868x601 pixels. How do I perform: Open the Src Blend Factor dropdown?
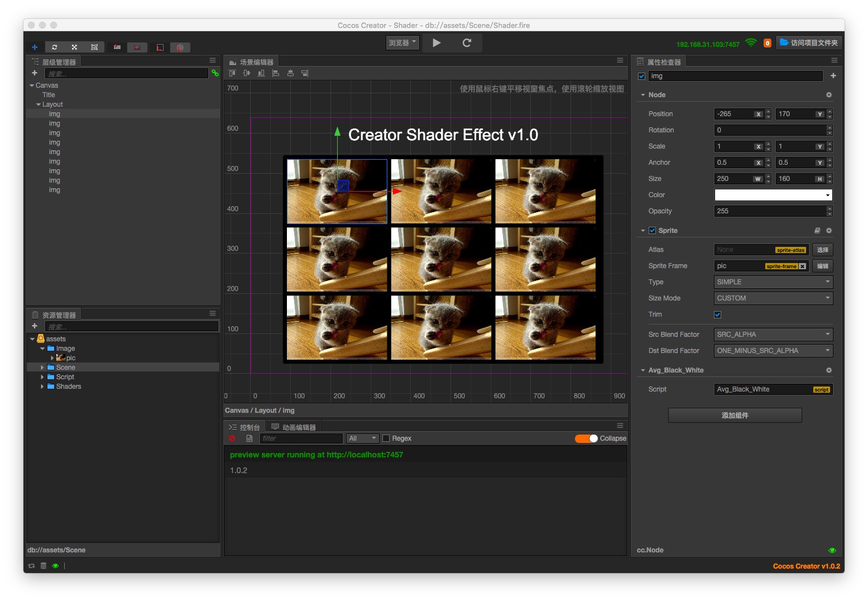[774, 335]
